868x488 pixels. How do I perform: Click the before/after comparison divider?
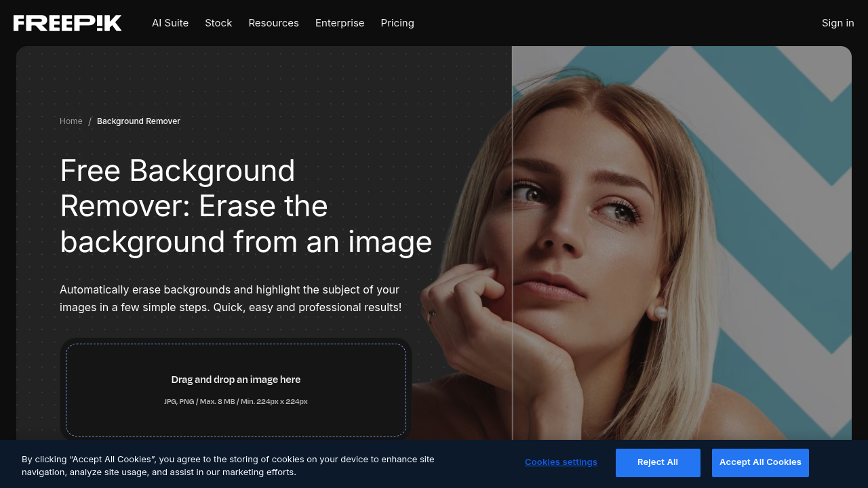pyautogui.click(x=513, y=244)
